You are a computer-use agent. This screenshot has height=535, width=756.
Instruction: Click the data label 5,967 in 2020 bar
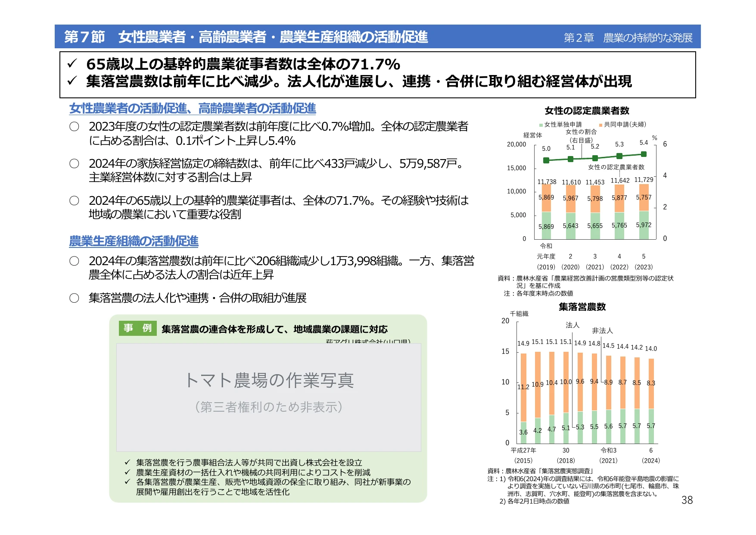click(x=570, y=198)
